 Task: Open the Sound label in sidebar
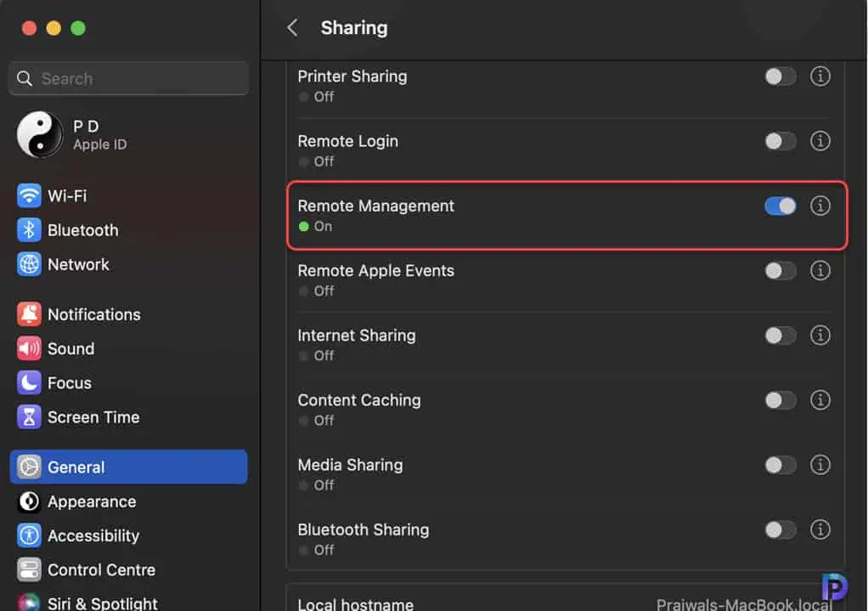point(70,349)
